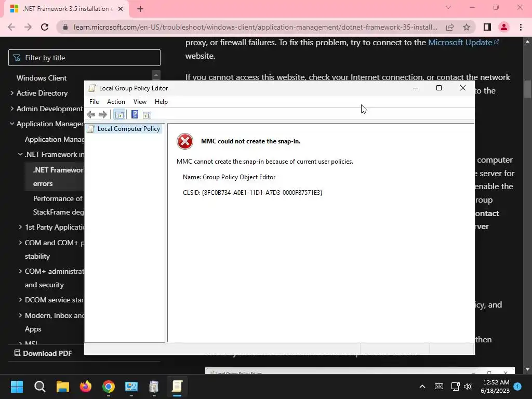Open File menu in Local Group Policy Editor
This screenshot has width=532, height=399.
94,102
